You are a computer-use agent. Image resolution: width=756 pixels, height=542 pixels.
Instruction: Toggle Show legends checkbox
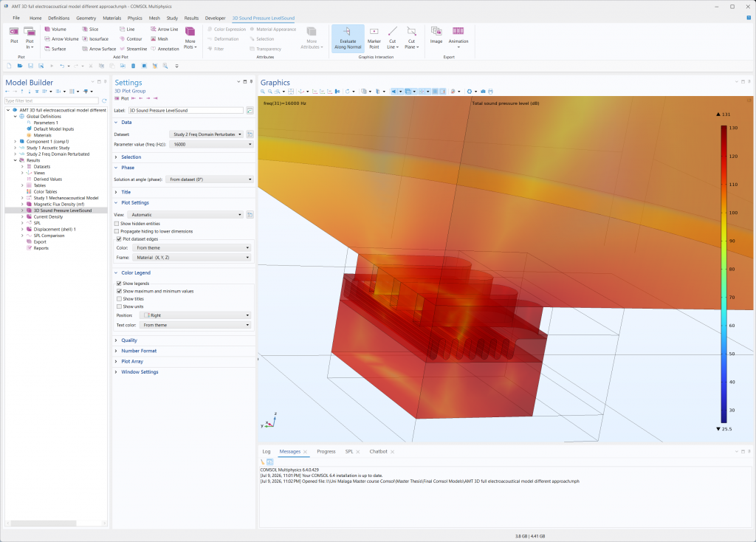coord(119,284)
